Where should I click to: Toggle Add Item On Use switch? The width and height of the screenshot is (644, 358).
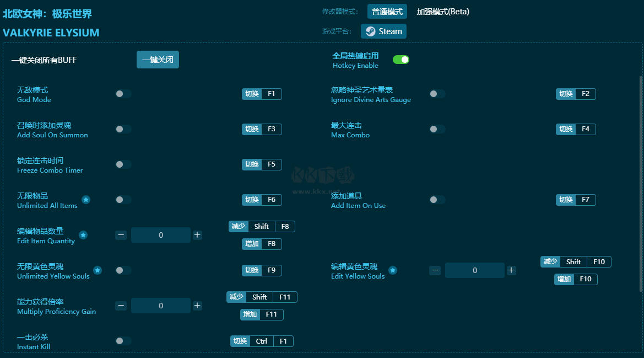pyautogui.click(x=437, y=200)
